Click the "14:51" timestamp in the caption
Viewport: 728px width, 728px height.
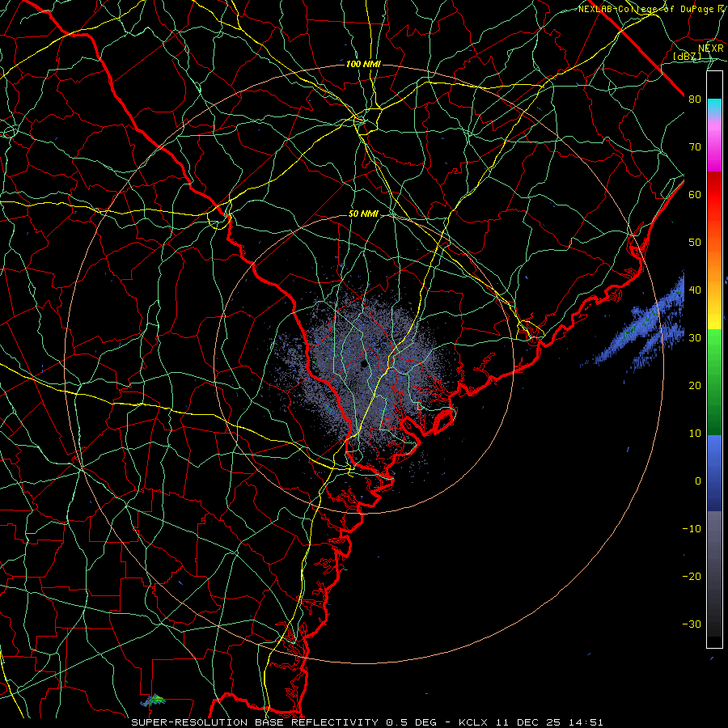coord(588,722)
